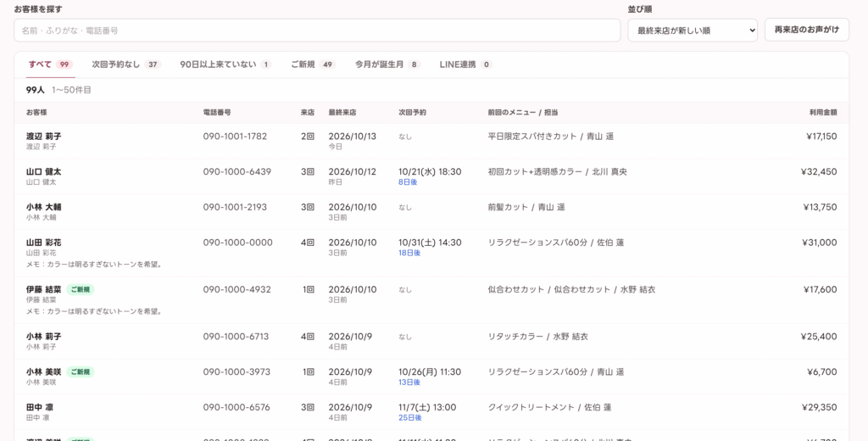Click the ご新規 badge beside 伊藤 結菜
The height and width of the screenshot is (441, 868).
(81, 290)
